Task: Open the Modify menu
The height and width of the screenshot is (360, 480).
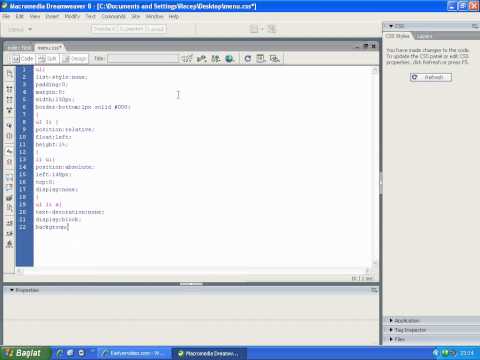Action: pos(72,16)
